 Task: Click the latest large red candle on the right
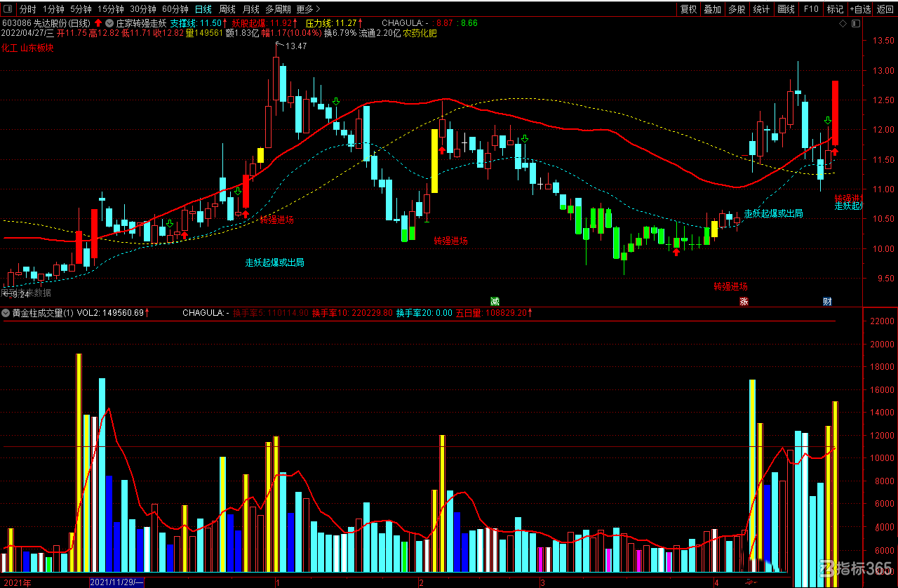tap(835, 113)
